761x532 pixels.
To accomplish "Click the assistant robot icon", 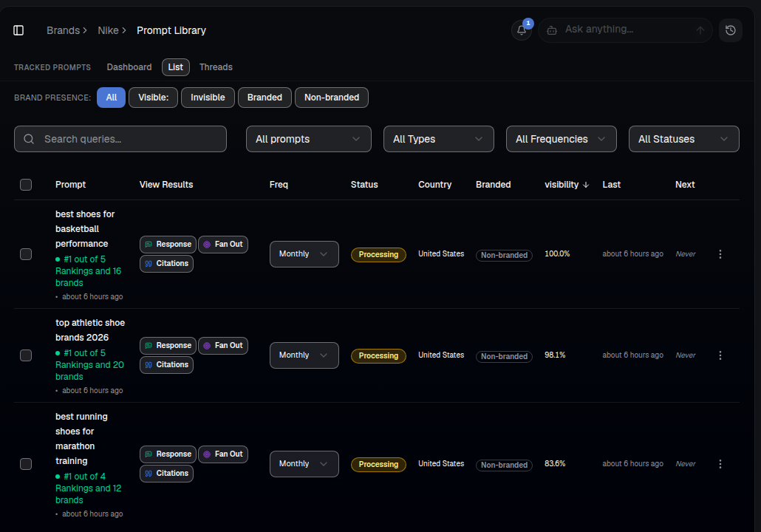I will click(552, 30).
